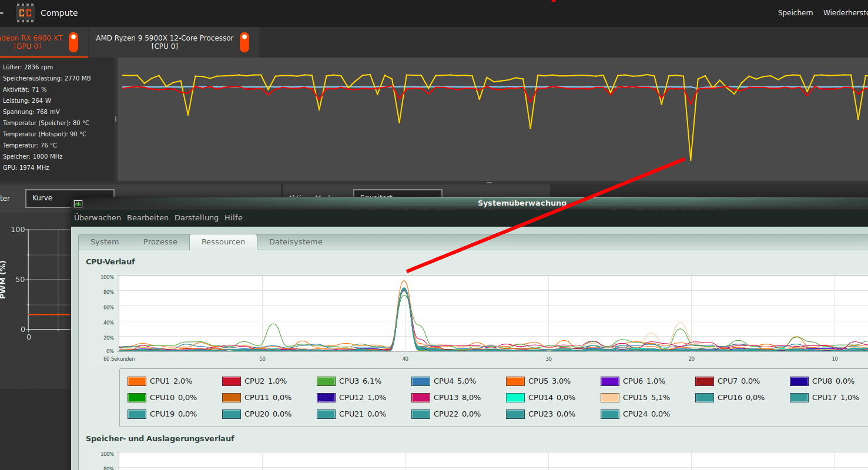Change the CPU7 color swatch

pyautogui.click(x=705, y=381)
